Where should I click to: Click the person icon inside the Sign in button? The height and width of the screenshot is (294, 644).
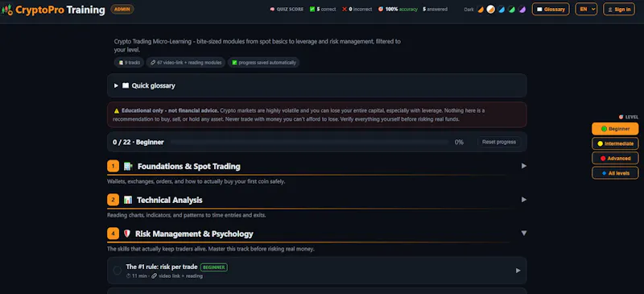610,9
